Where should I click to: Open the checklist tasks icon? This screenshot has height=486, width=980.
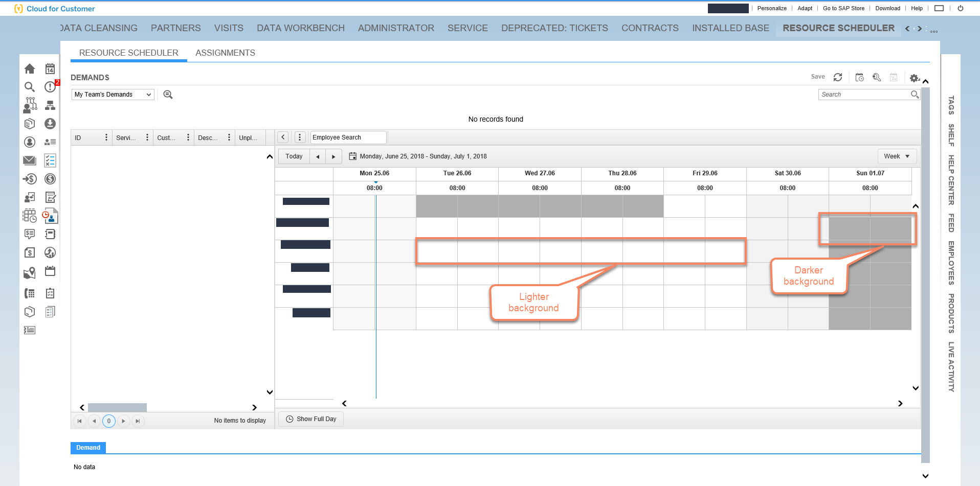[x=50, y=160]
